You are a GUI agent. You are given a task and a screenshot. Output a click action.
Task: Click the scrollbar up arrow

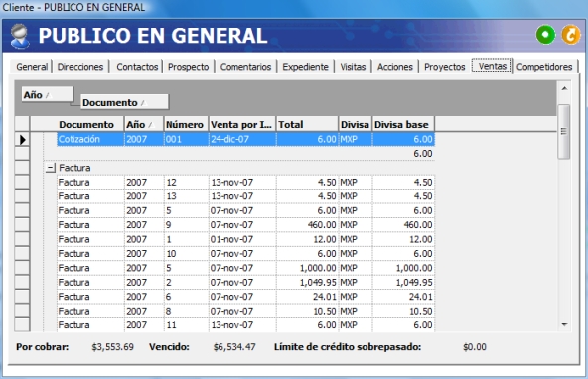pyautogui.click(x=564, y=88)
